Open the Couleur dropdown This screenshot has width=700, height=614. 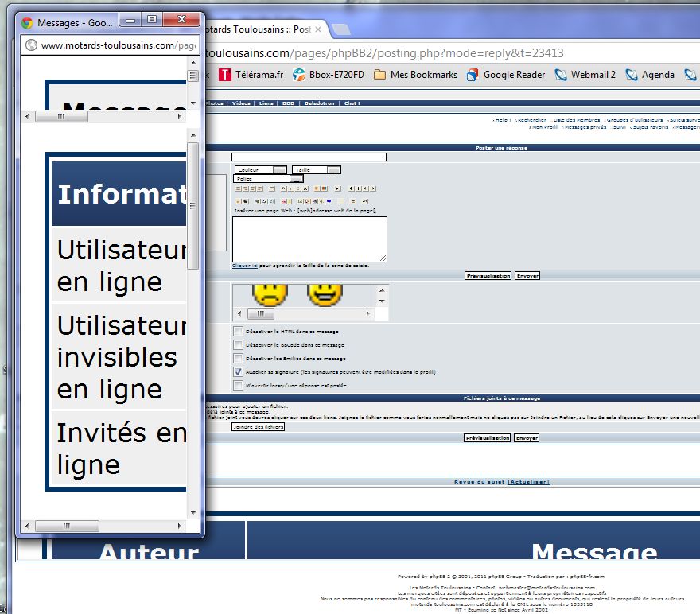(x=279, y=170)
